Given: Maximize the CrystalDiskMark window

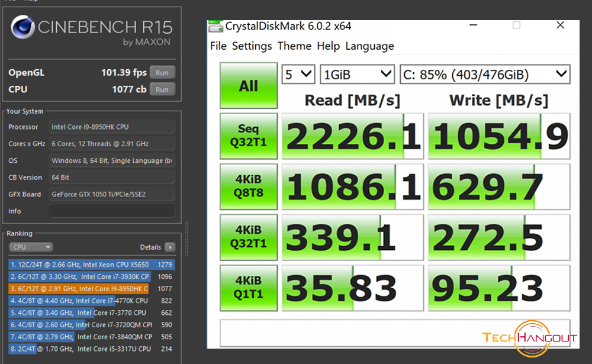Looking at the screenshot, I should (x=516, y=25).
